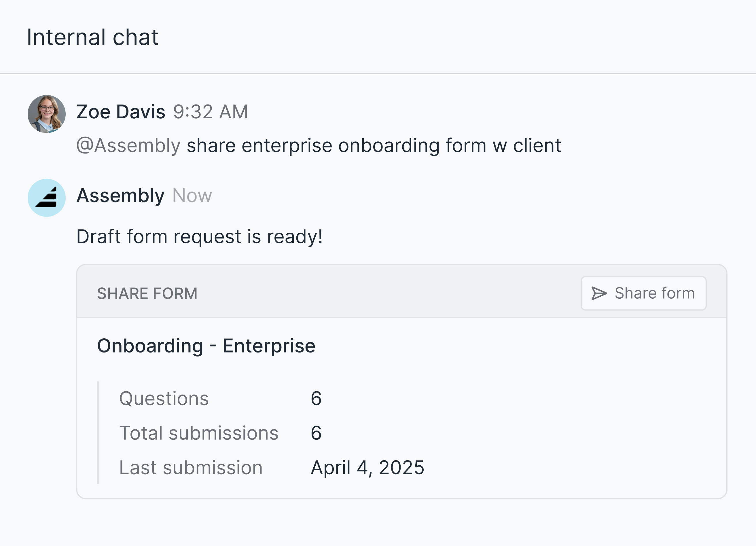
Task: Click the Last submission label
Action: click(191, 468)
